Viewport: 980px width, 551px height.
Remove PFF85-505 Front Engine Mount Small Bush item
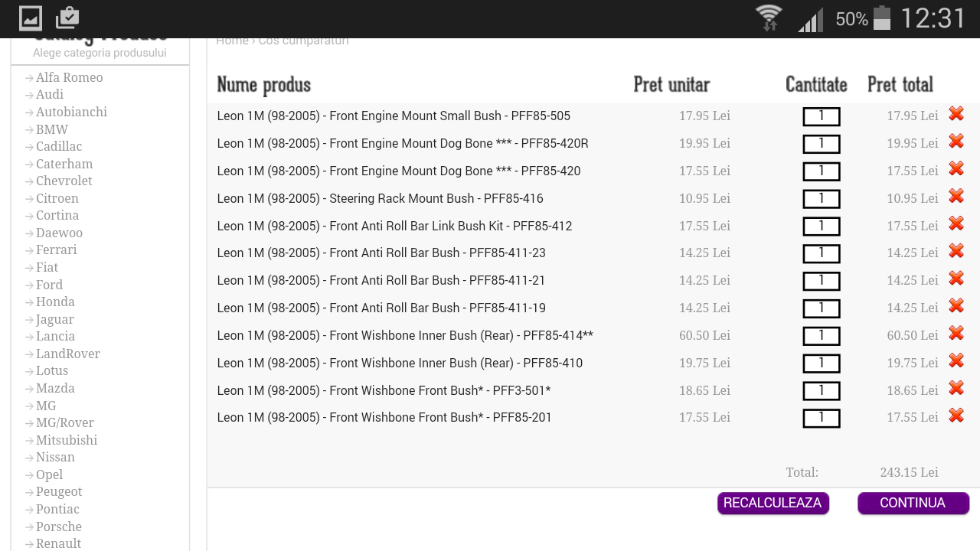955,114
